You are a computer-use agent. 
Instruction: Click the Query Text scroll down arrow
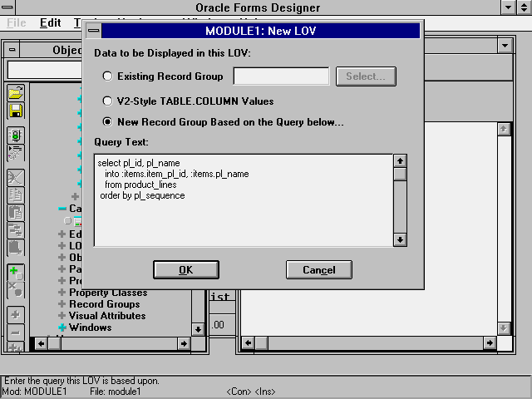tap(400, 239)
